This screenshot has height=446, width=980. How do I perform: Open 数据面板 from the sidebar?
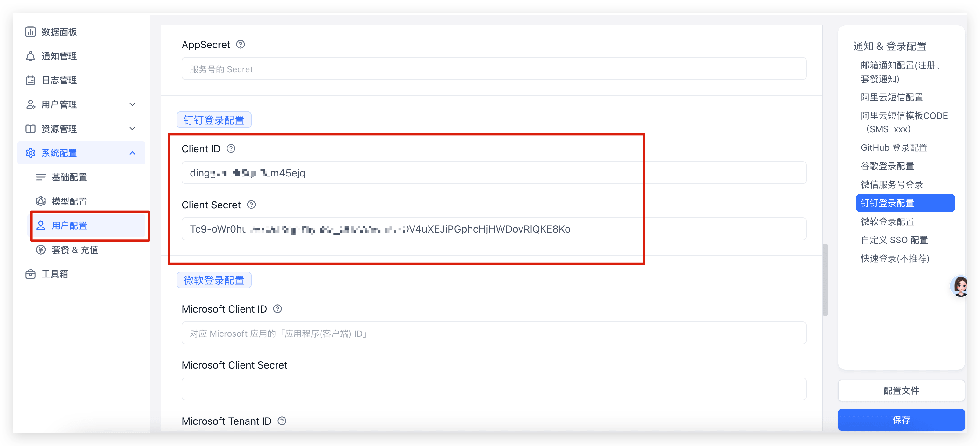click(59, 32)
